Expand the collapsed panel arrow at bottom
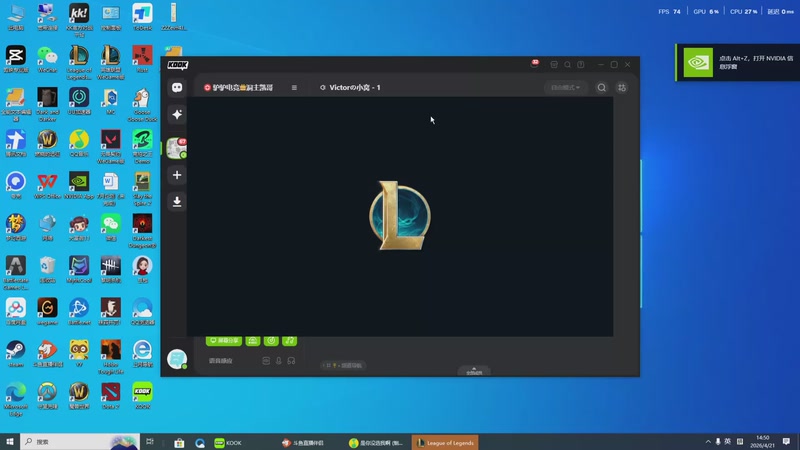This screenshot has width=800, height=450. coord(474,371)
